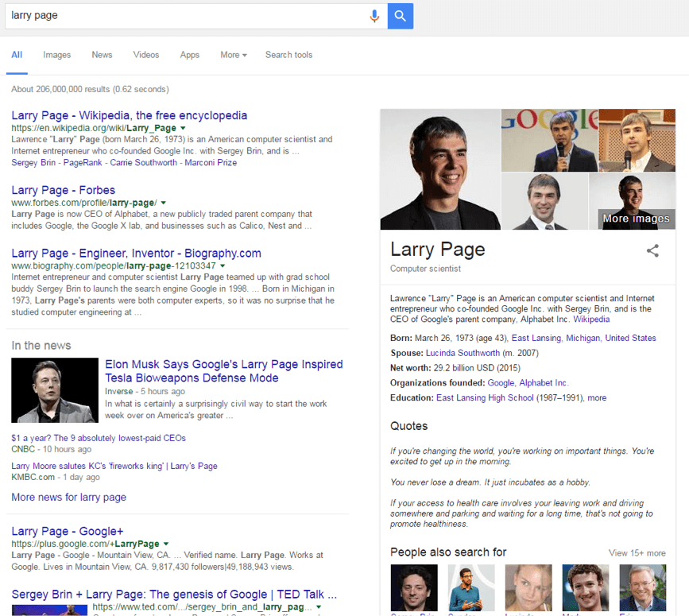Open fourth related person photo
Screen dimensions: 689x616
point(586,587)
